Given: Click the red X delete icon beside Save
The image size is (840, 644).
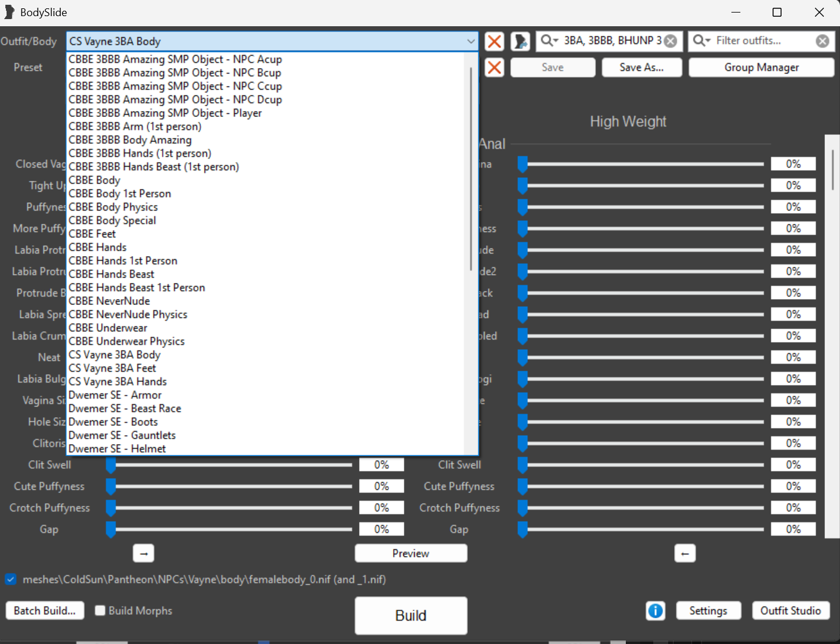Looking at the screenshot, I should coord(494,67).
